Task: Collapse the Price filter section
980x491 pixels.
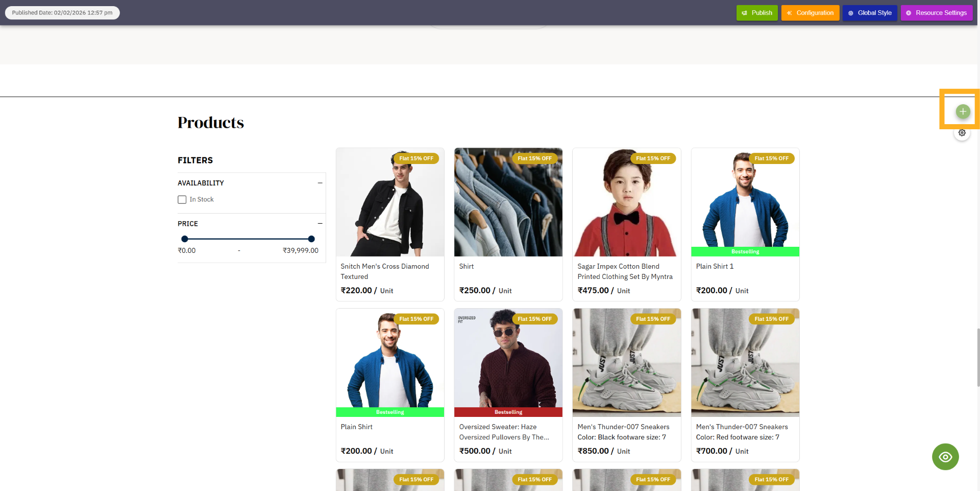Action: click(320, 224)
